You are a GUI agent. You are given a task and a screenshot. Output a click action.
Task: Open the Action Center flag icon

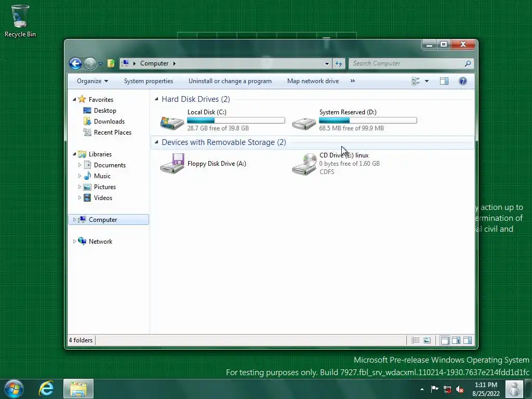pos(435,389)
